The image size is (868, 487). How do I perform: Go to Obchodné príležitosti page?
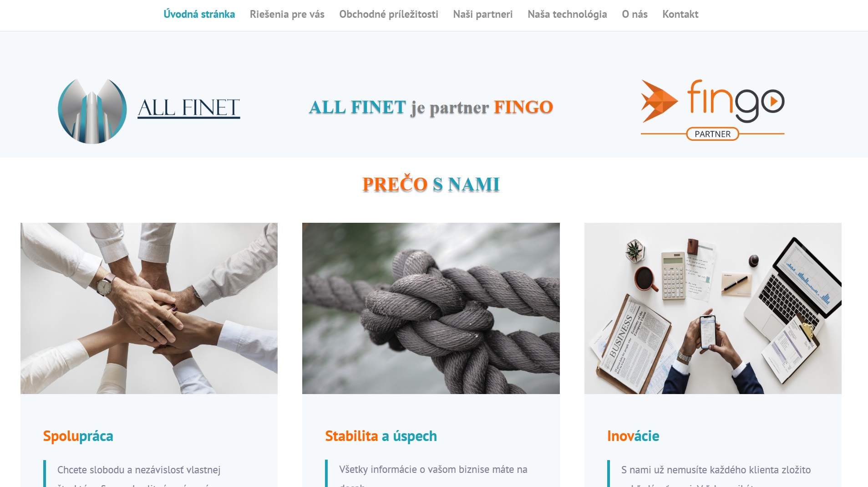tap(389, 14)
